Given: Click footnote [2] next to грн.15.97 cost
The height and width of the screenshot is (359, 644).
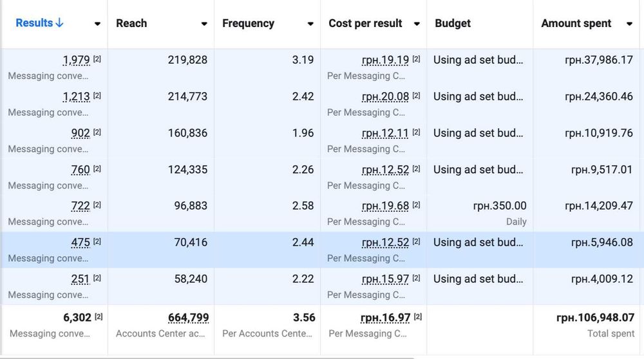Looking at the screenshot, I should coord(416,279).
